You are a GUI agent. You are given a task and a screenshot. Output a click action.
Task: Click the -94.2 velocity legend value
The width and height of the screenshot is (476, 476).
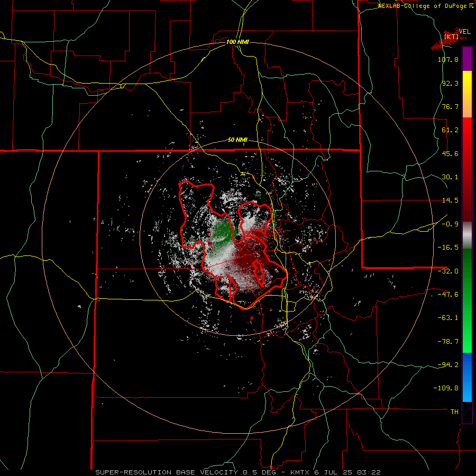click(x=448, y=364)
